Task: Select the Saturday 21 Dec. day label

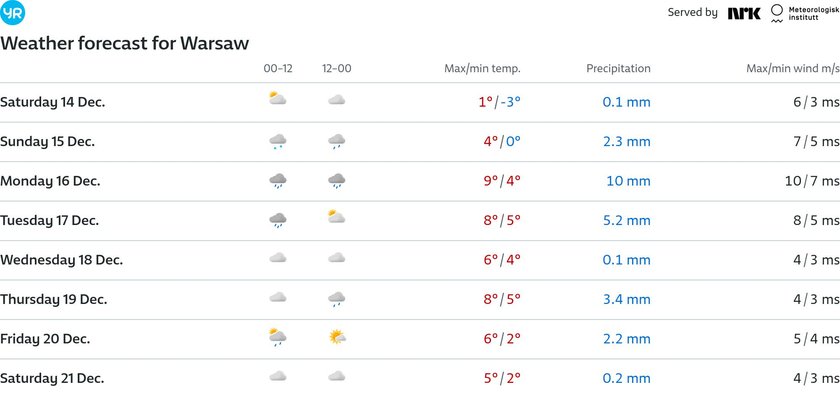Action: (x=52, y=379)
